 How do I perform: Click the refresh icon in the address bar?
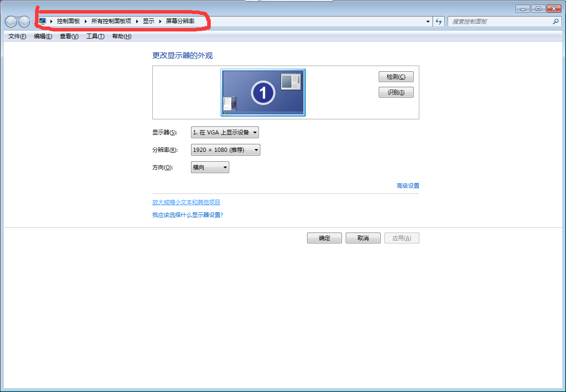(x=439, y=21)
